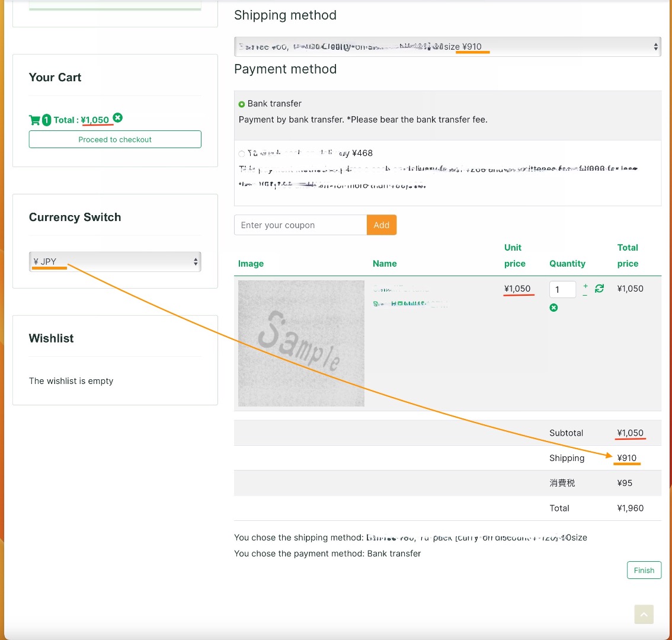The width and height of the screenshot is (672, 640).
Task: Remove the item with the green X below quantity
Action: pyautogui.click(x=553, y=308)
